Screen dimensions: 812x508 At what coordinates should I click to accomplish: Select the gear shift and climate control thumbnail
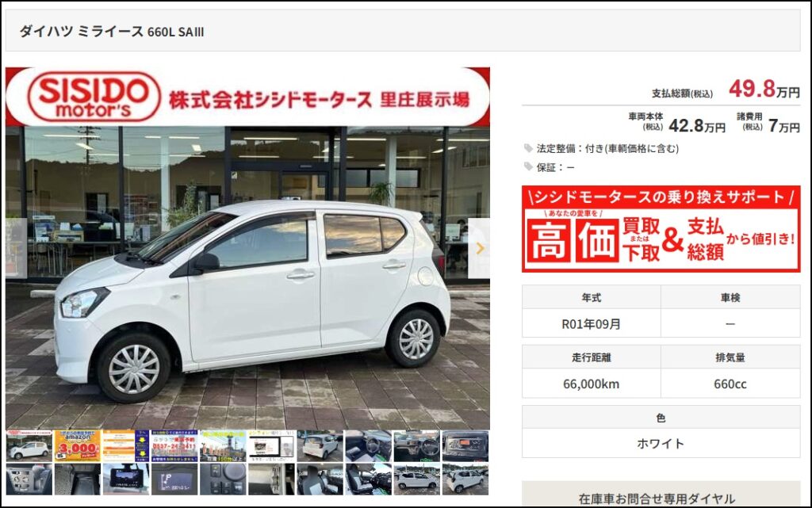[x=29, y=479]
